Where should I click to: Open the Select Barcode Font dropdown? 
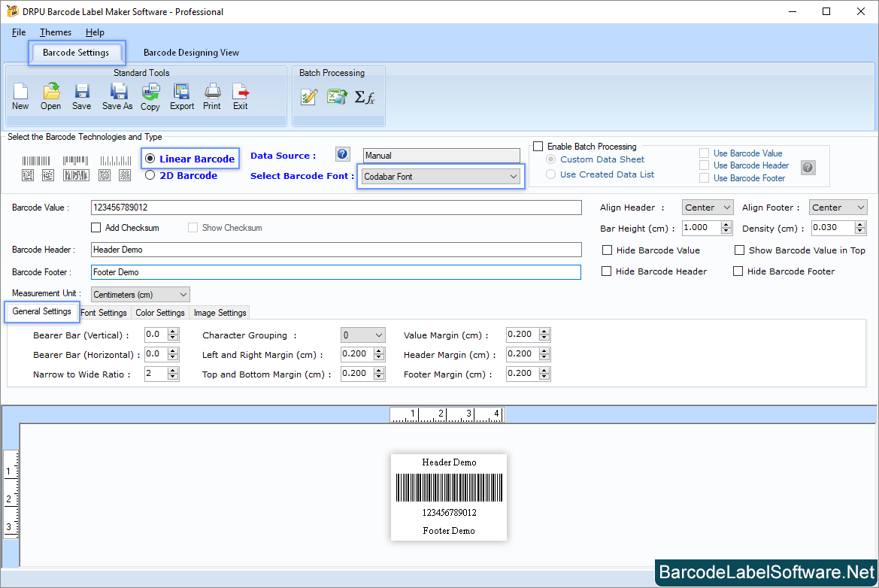512,176
